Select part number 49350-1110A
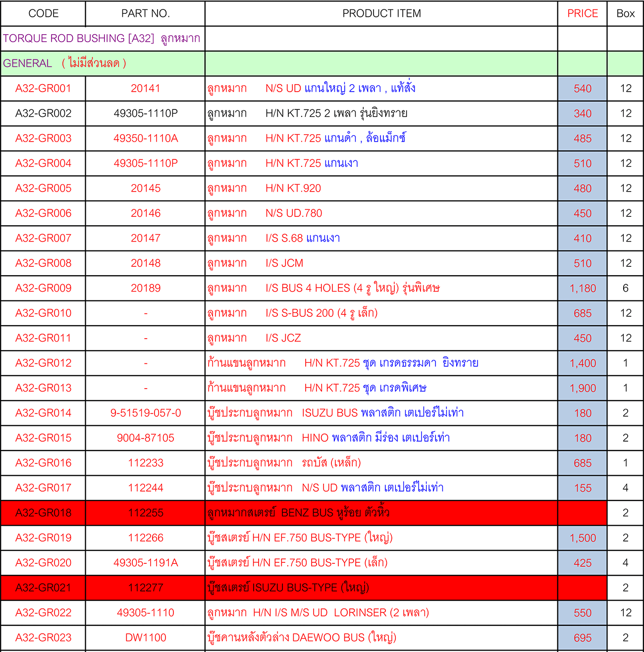The image size is (644, 652). (x=146, y=138)
